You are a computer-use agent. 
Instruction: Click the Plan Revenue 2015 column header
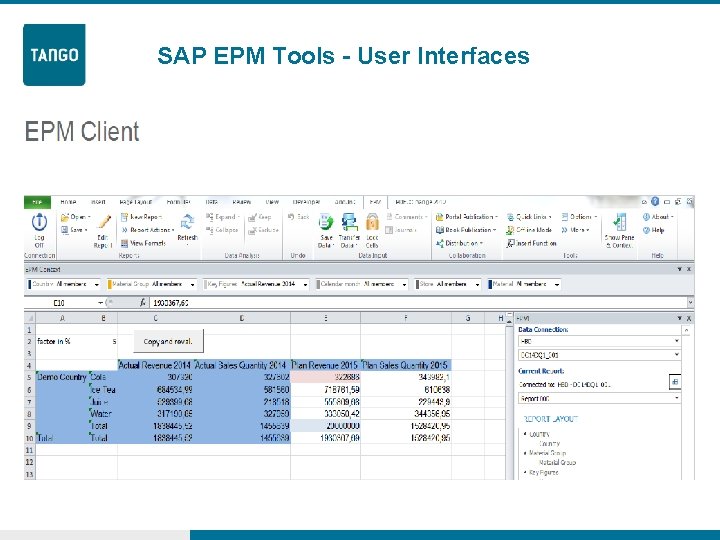(x=326, y=366)
